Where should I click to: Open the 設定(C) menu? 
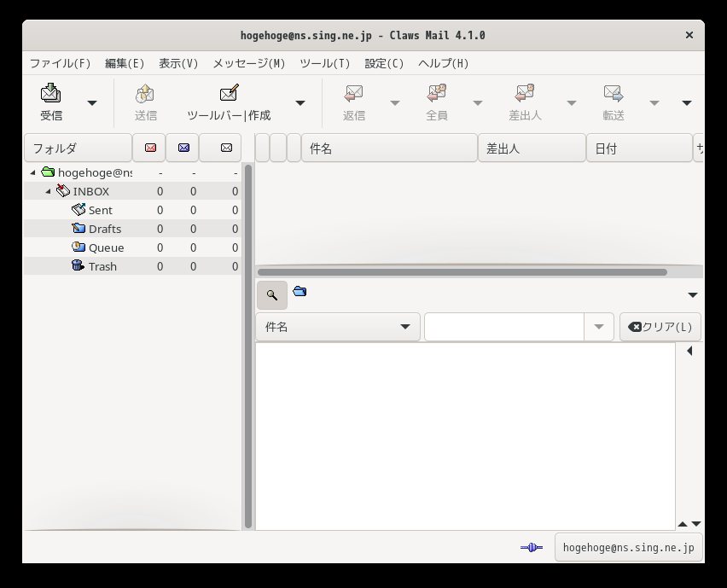384,63
